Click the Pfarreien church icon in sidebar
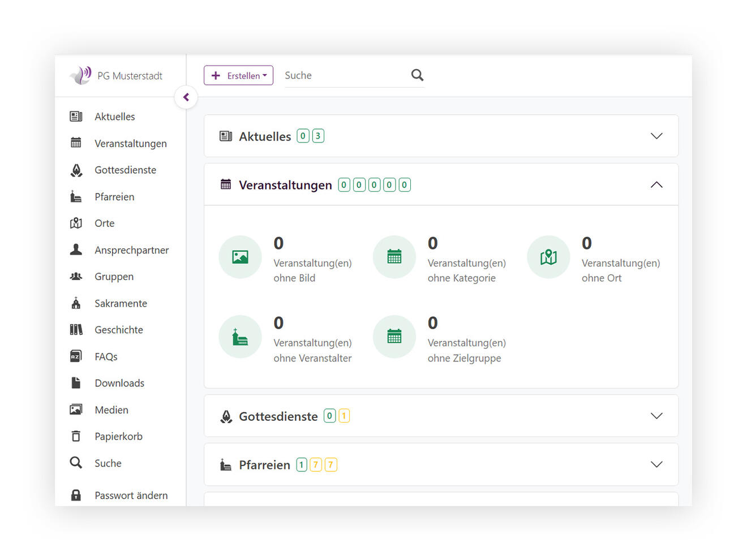Viewport: 747px width, 560px height. pos(76,197)
